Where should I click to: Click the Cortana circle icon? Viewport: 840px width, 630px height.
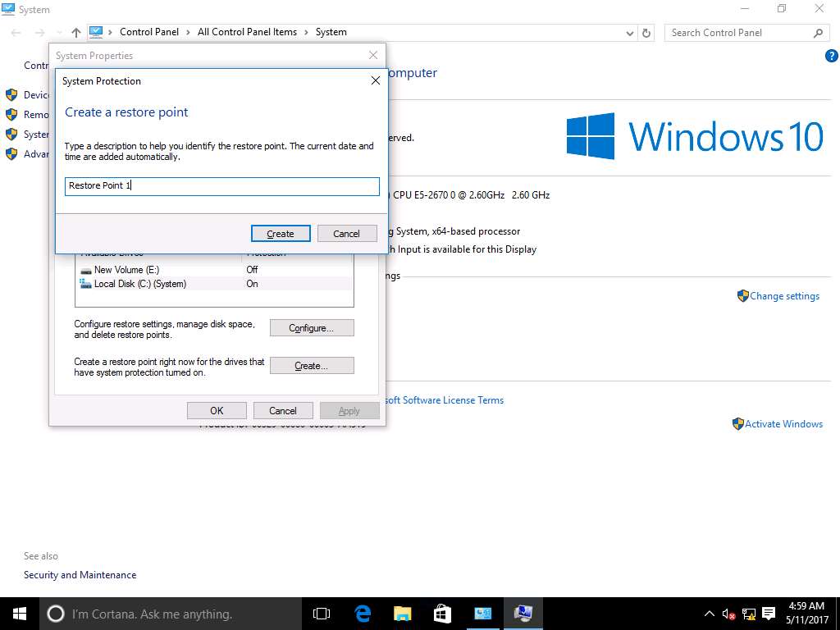pyautogui.click(x=56, y=614)
